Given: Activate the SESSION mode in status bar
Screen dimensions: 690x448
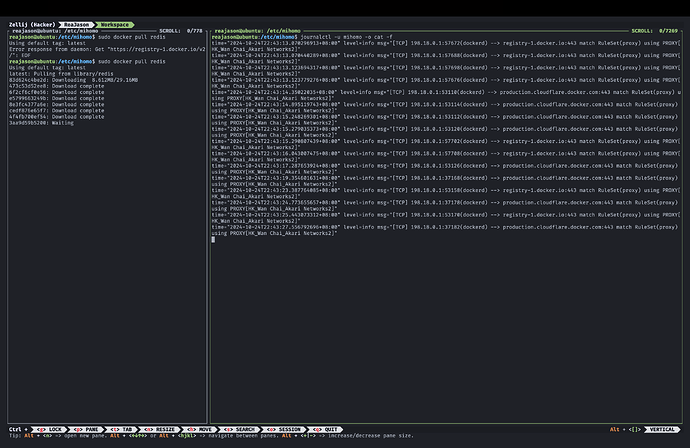Looking at the screenshot, I should point(284,429).
